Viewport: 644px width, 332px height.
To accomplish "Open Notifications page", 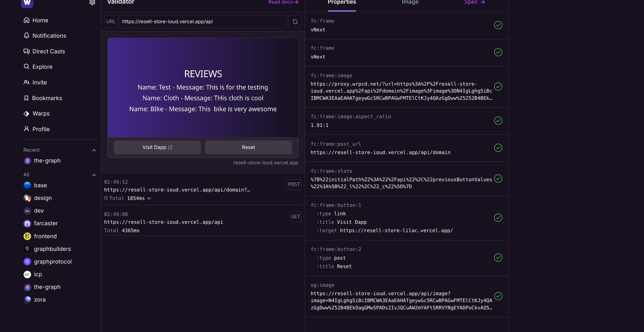I will pyautogui.click(x=45, y=36).
